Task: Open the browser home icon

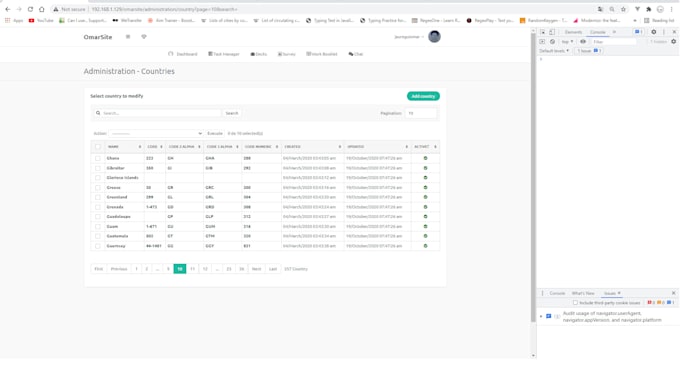Action: pos(42,9)
